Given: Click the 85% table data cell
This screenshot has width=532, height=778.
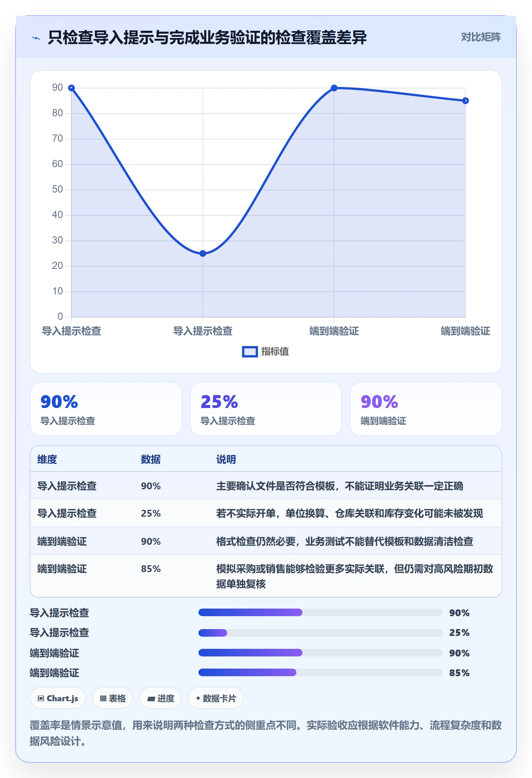Looking at the screenshot, I should point(151,569).
